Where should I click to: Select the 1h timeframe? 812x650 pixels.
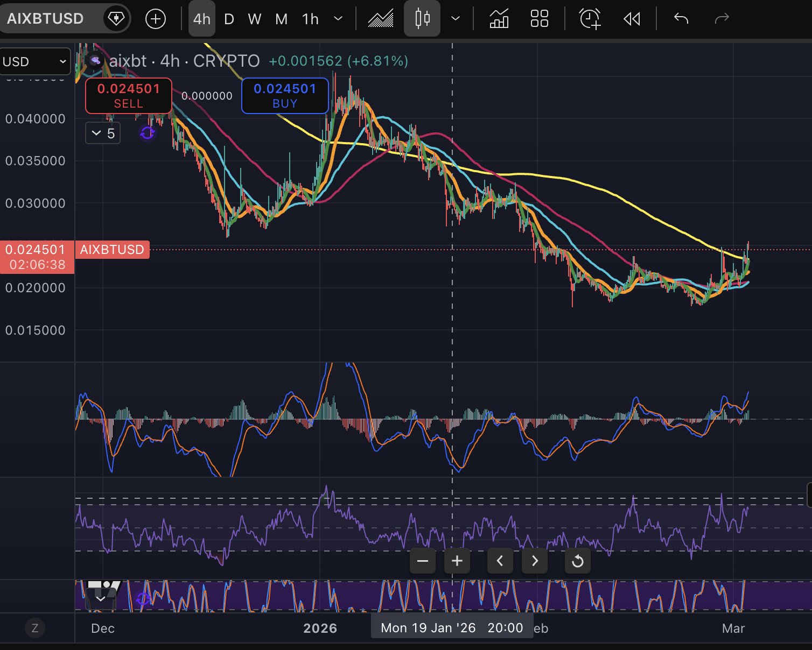pyautogui.click(x=310, y=19)
